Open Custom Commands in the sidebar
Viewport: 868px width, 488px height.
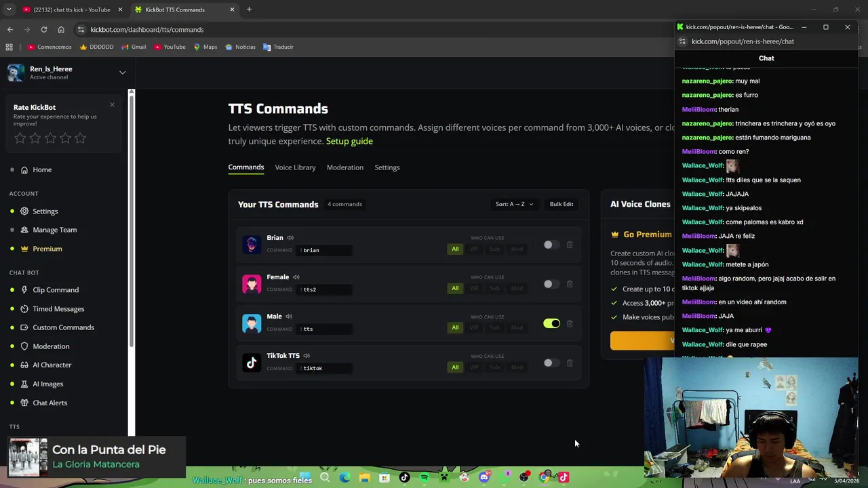point(63,327)
